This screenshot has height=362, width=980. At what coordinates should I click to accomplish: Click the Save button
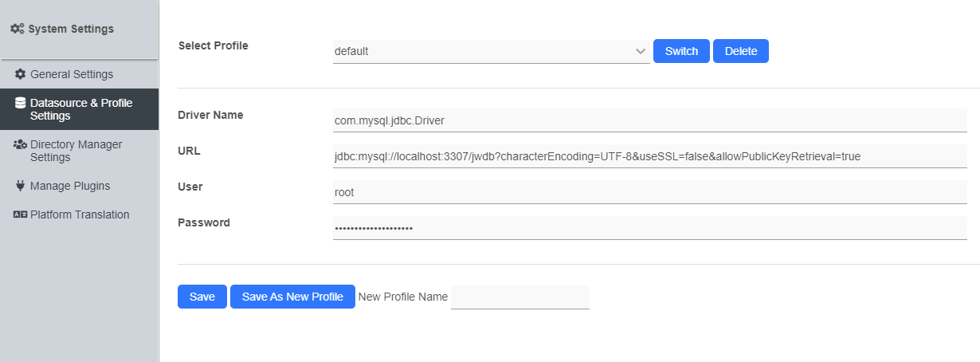pyautogui.click(x=202, y=297)
